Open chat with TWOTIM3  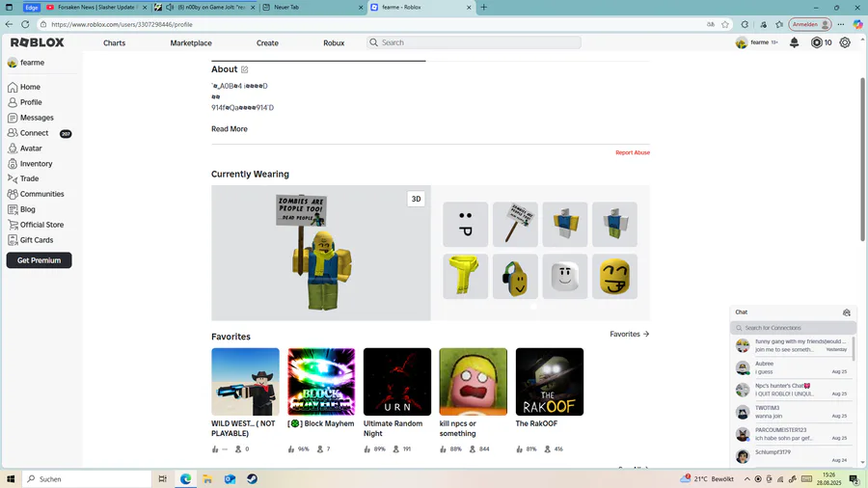coord(794,412)
